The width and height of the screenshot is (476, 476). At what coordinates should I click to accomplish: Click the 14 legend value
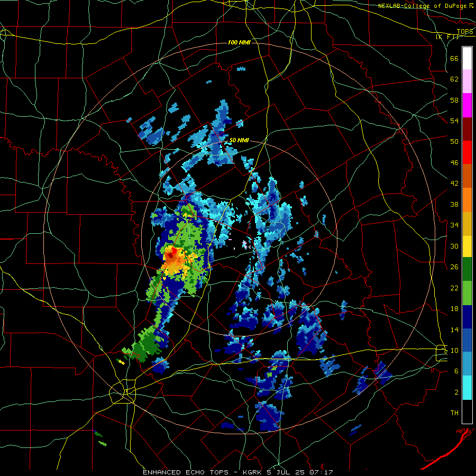tap(454, 329)
